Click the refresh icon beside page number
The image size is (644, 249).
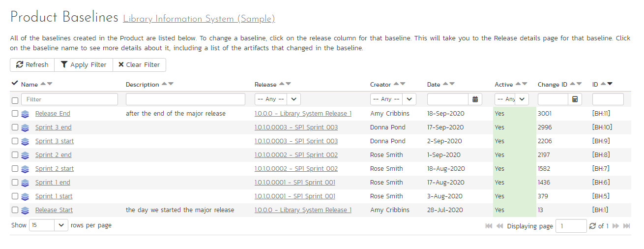[592, 226]
